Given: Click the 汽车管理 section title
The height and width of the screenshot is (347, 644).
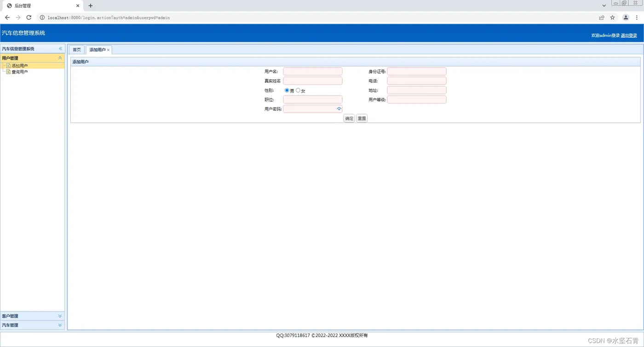Looking at the screenshot, I should tap(10, 325).
